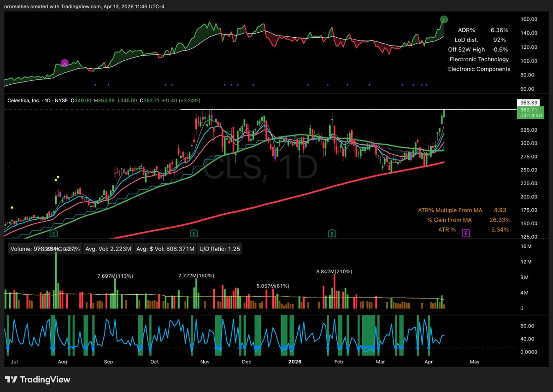Screen dimensions: 553x392
Task: Click the 8.842M(210%) volume annotation
Action: (334, 271)
